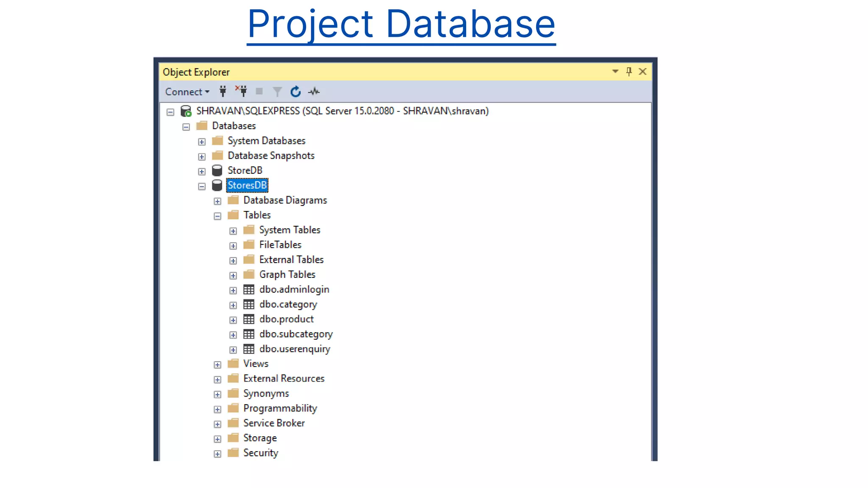This screenshot has height=488, width=868.
Task: Expand the StoreDB database node
Action: point(202,172)
